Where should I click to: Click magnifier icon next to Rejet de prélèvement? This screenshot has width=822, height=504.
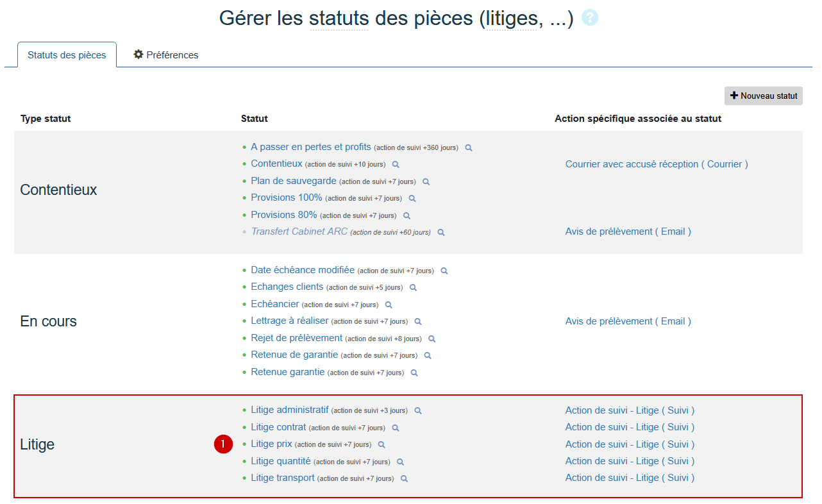[x=432, y=339]
